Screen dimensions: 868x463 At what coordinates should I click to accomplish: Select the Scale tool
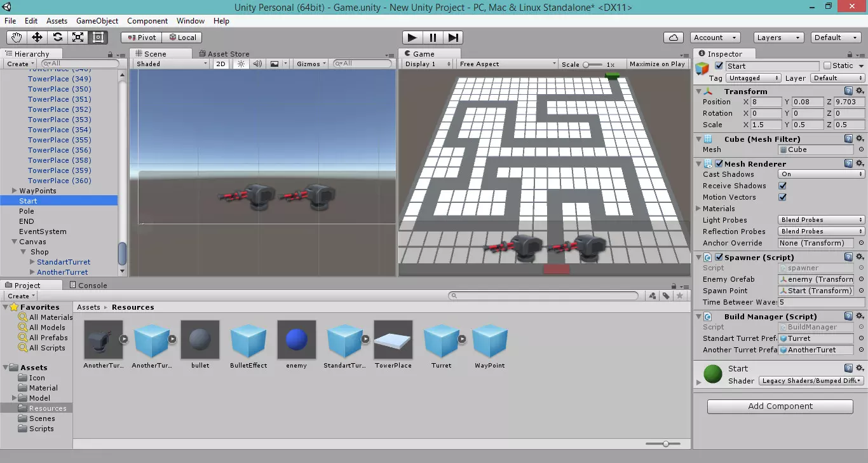tap(78, 38)
